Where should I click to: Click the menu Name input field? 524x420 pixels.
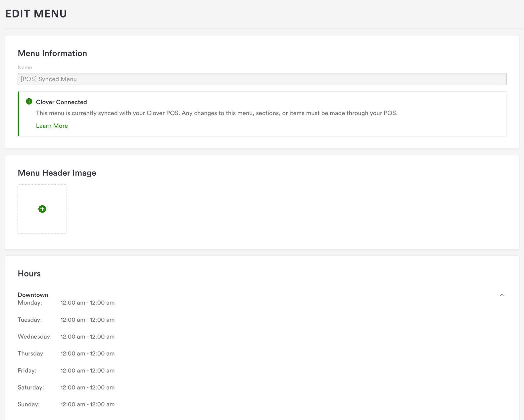pyautogui.click(x=262, y=79)
